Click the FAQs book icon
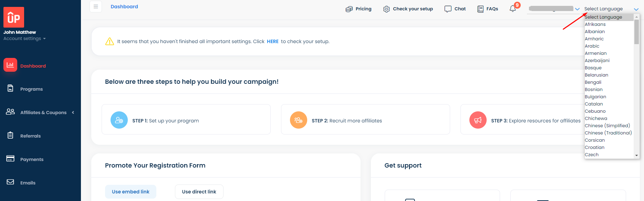The height and width of the screenshot is (201, 644). pos(480,9)
